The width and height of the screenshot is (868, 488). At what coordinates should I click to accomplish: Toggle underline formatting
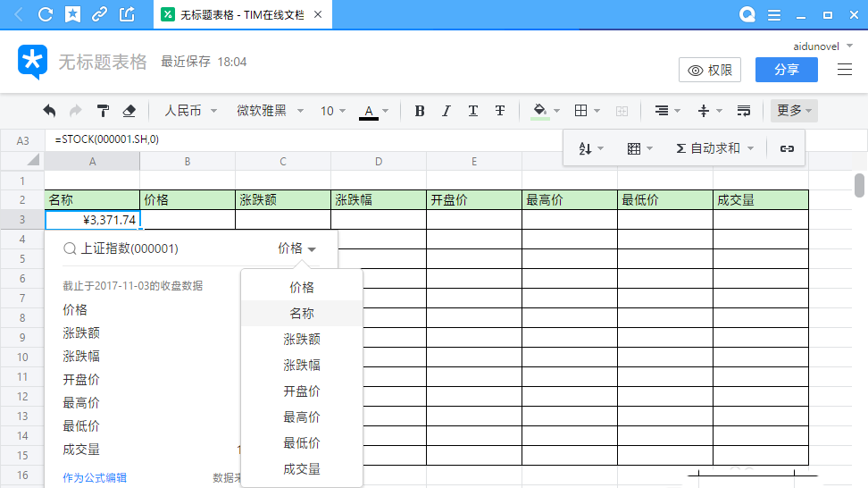click(x=472, y=111)
